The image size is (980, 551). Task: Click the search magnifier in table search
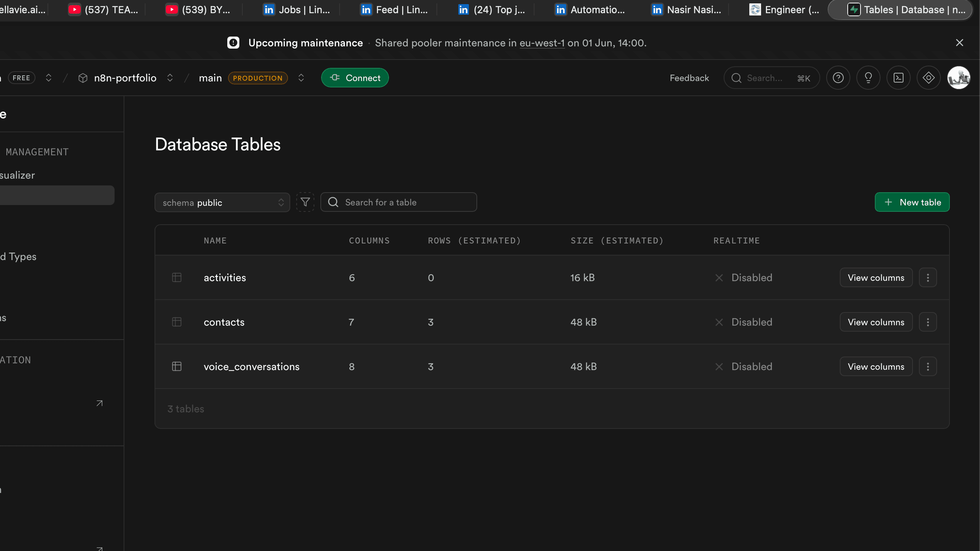coord(333,202)
